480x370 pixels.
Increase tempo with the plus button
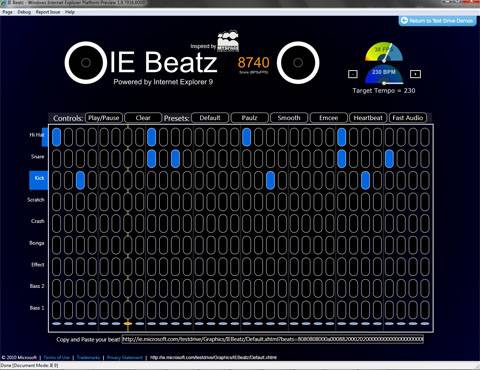click(x=415, y=74)
